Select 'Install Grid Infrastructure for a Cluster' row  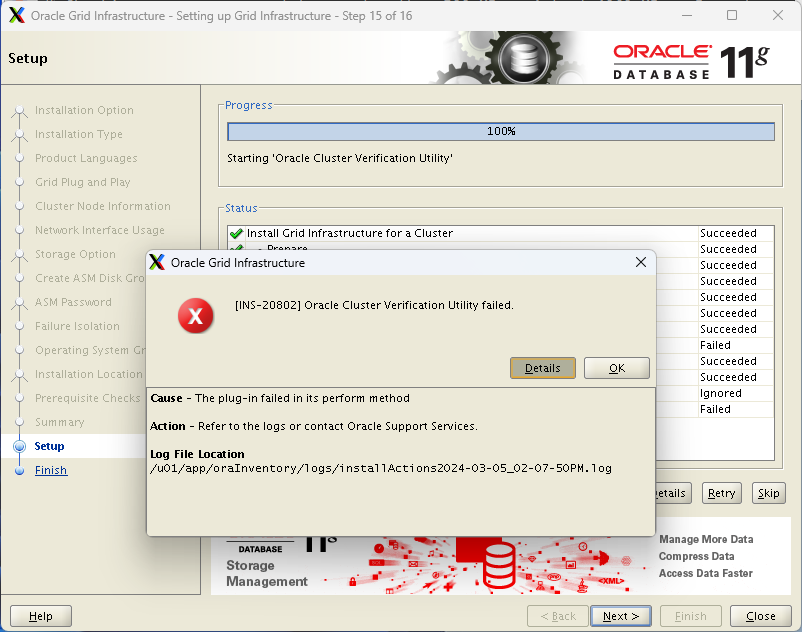(x=501, y=233)
